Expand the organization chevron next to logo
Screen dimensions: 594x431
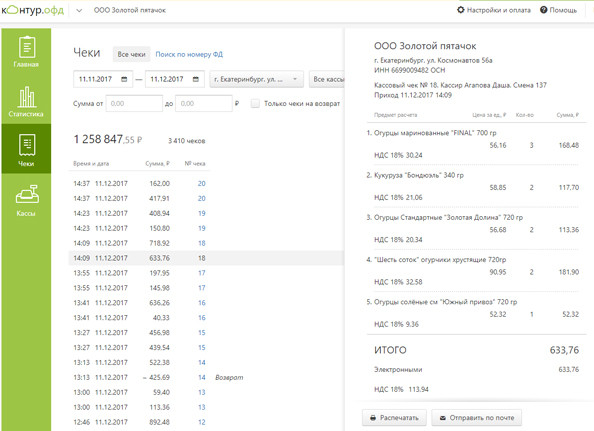tap(79, 10)
